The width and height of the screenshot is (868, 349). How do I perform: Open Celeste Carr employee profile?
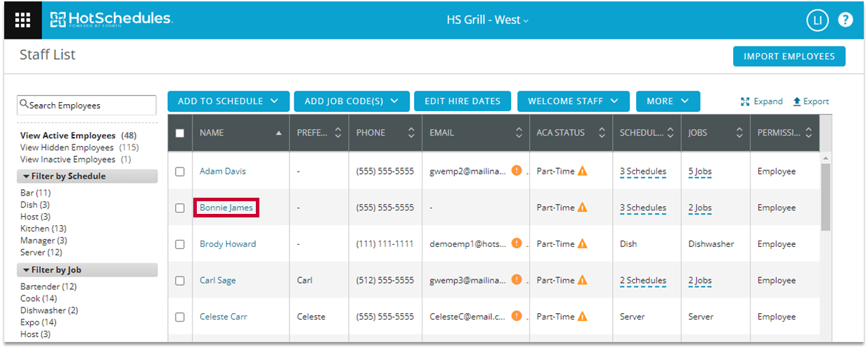[224, 317]
